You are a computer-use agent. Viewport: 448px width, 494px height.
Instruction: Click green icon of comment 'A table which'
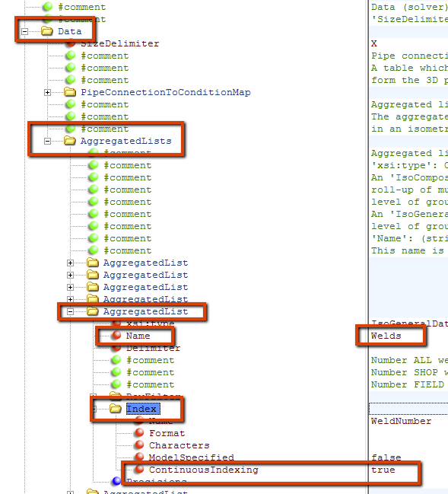tap(71, 68)
